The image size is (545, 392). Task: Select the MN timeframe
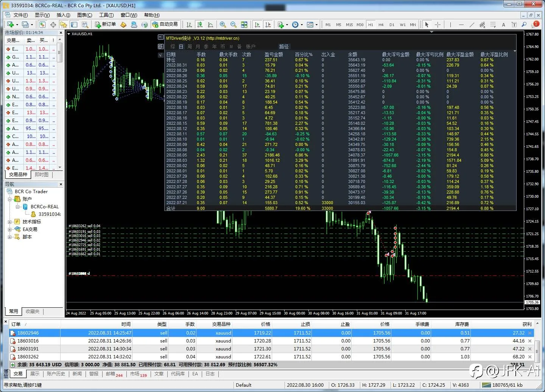[x=413, y=25]
